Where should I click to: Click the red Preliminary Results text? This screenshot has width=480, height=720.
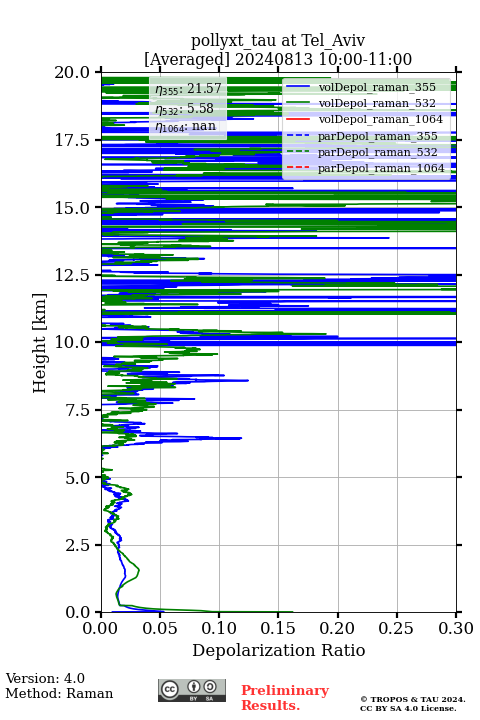(x=285, y=698)
